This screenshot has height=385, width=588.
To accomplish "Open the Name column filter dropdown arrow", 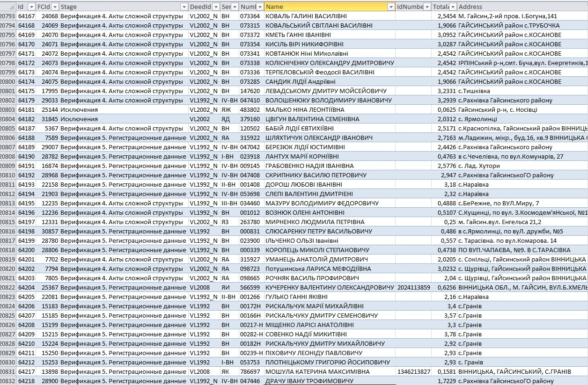I will [391, 7].
